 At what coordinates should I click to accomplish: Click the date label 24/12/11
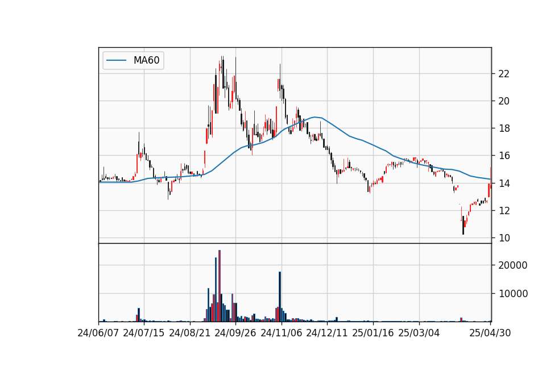pos(327,333)
